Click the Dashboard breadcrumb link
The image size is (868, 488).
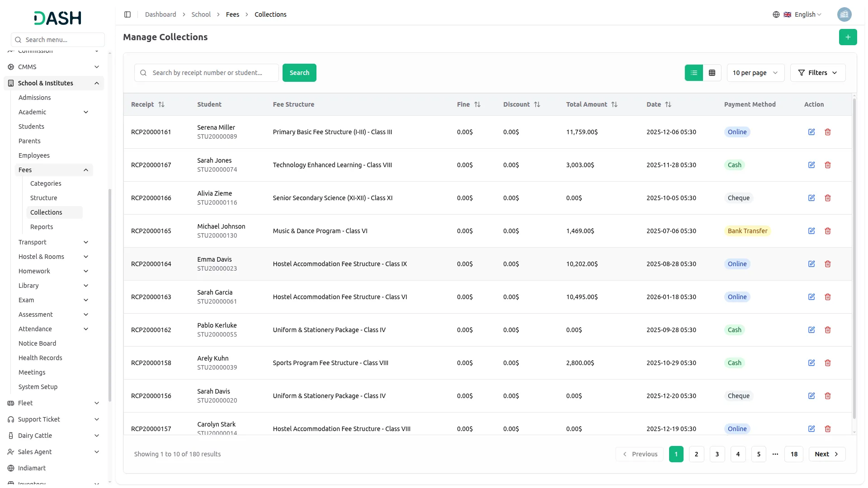160,14
